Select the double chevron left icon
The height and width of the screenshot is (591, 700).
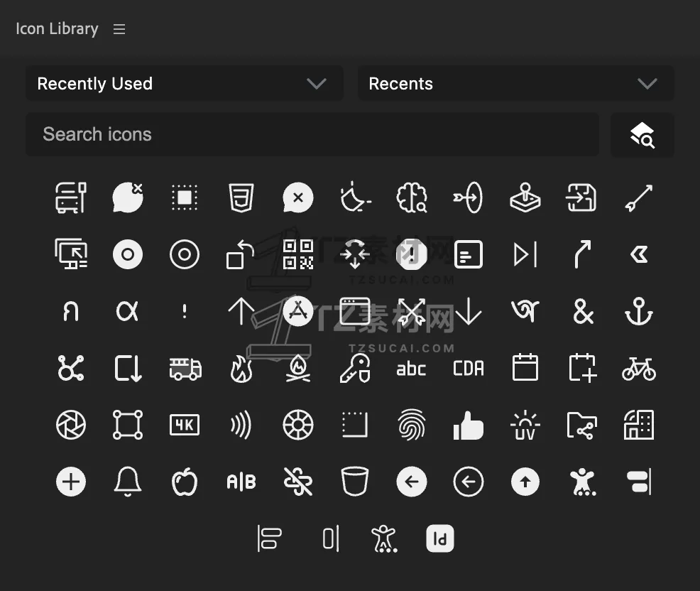click(x=639, y=254)
